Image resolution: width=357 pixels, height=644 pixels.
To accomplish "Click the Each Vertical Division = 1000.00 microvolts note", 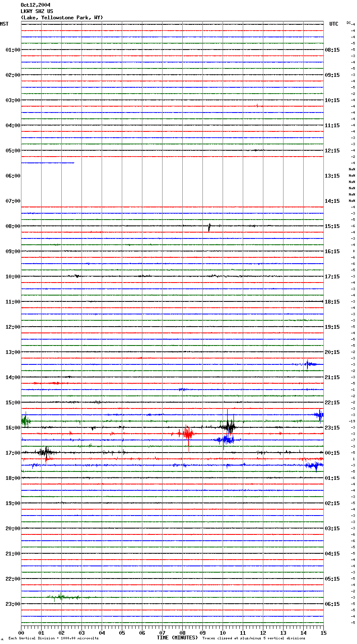I will coord(54,638).
